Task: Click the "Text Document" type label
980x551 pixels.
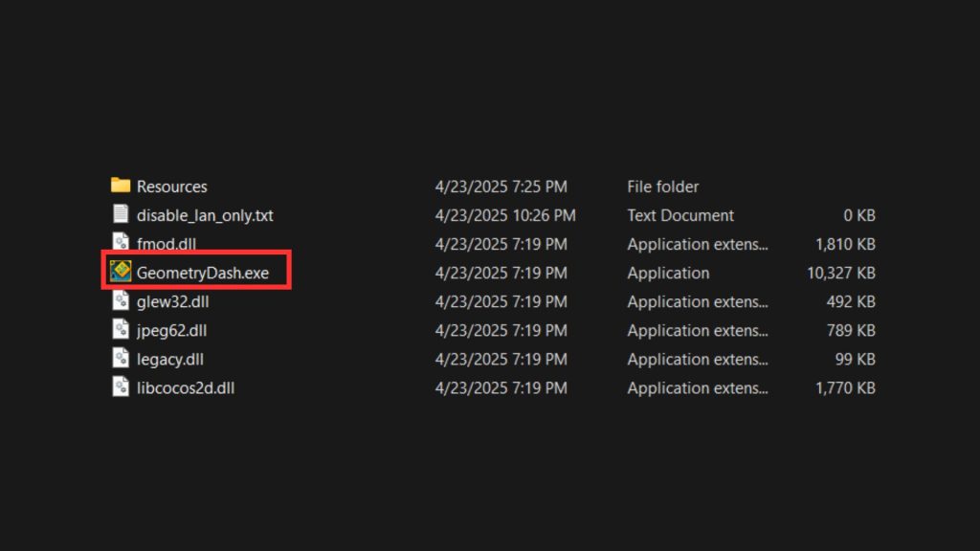Action: [680, 215]
